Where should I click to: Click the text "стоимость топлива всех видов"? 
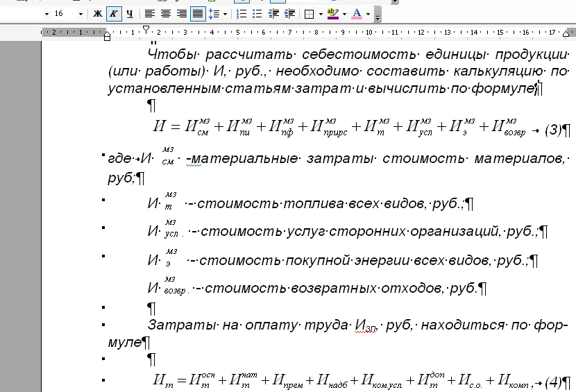pos(311,203)
